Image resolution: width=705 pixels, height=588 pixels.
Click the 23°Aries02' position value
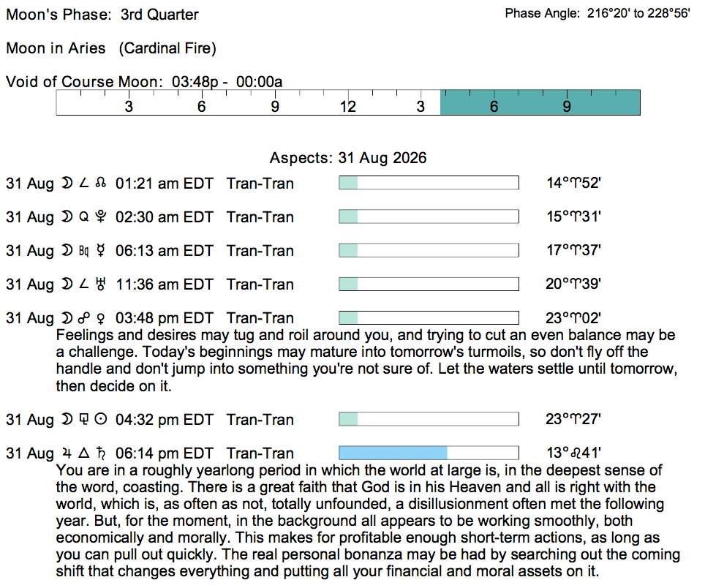pyautogui.click(x=573, y=318)
